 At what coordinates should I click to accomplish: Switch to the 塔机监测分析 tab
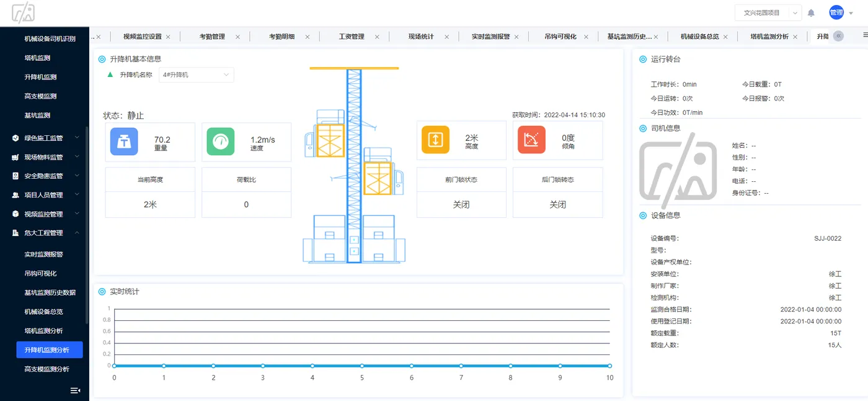point(769,37)
